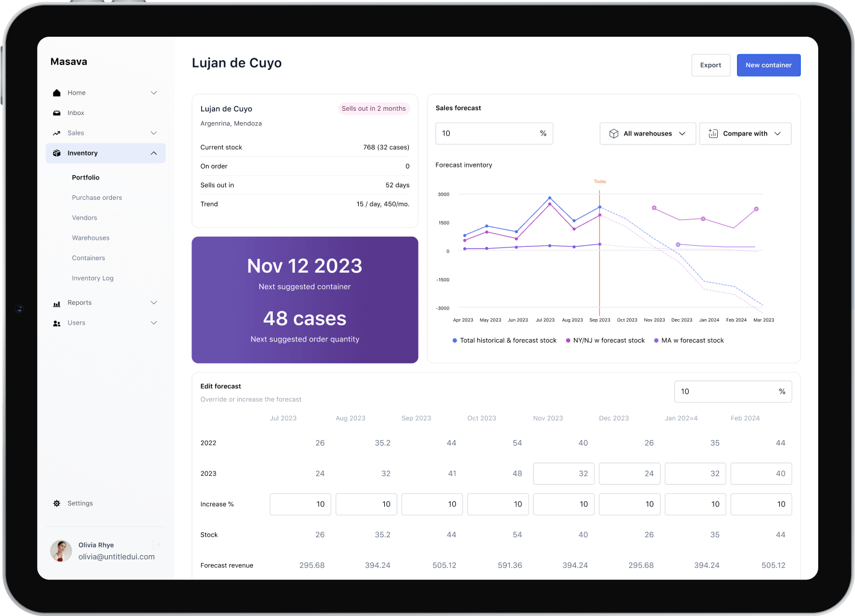Open the All warehouses dropdown
This screenshot has height=616, width=855.
pos(647,134)
